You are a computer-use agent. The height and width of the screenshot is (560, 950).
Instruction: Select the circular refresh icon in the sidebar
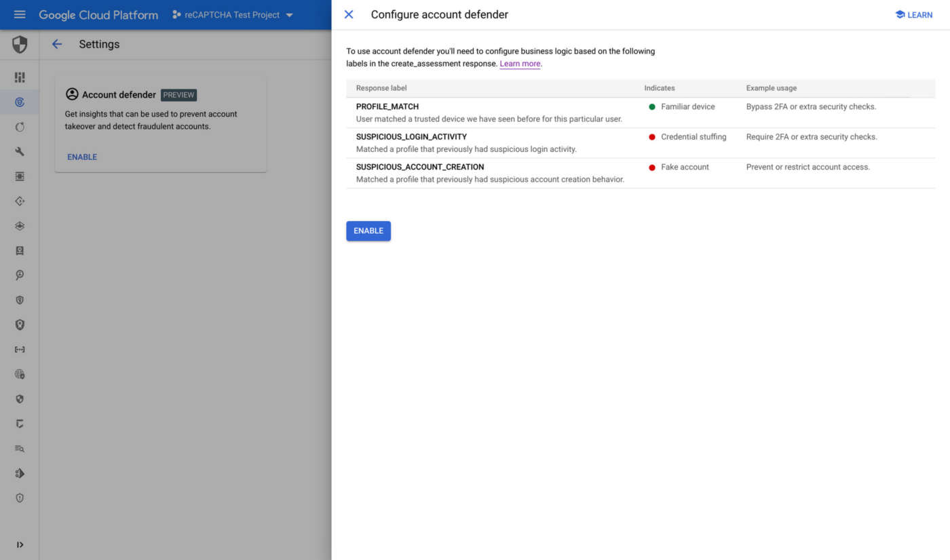20,127
